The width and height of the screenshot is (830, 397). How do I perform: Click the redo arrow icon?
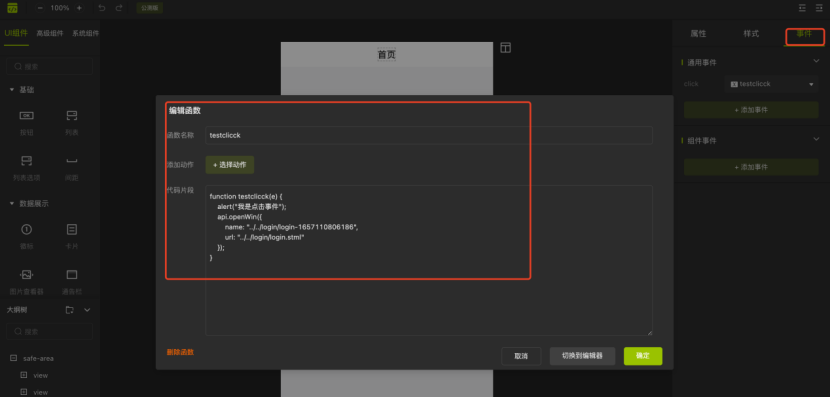[x=119, y=8]
